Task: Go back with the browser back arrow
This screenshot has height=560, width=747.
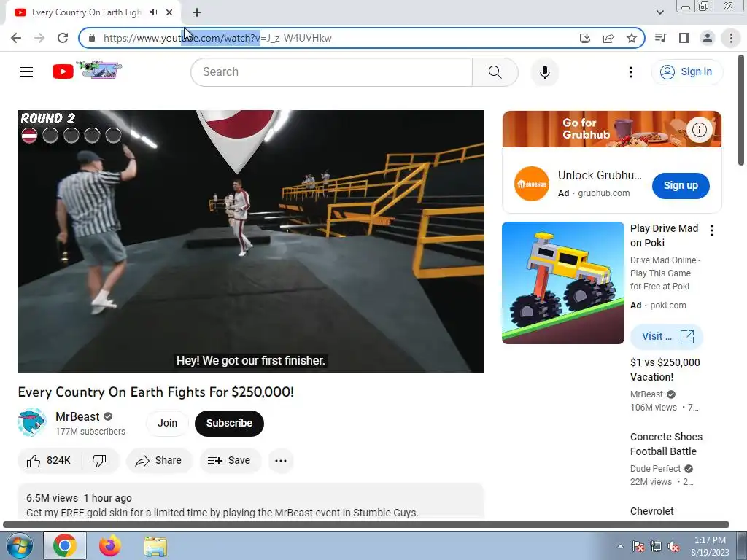Action: [16, 38]
